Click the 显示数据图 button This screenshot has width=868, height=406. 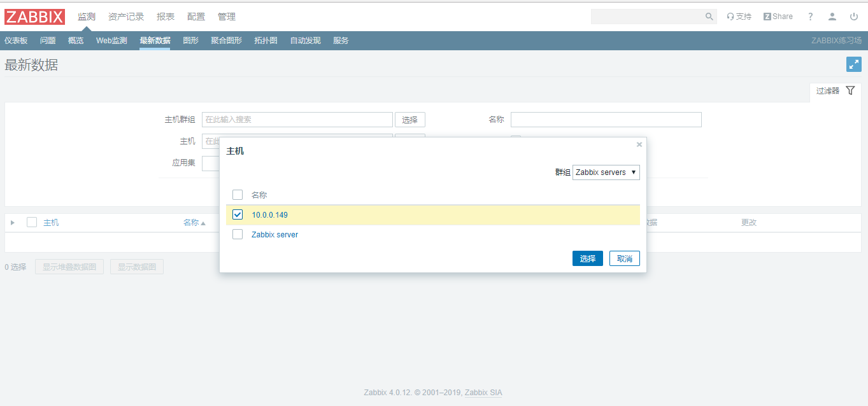[137, 267]
